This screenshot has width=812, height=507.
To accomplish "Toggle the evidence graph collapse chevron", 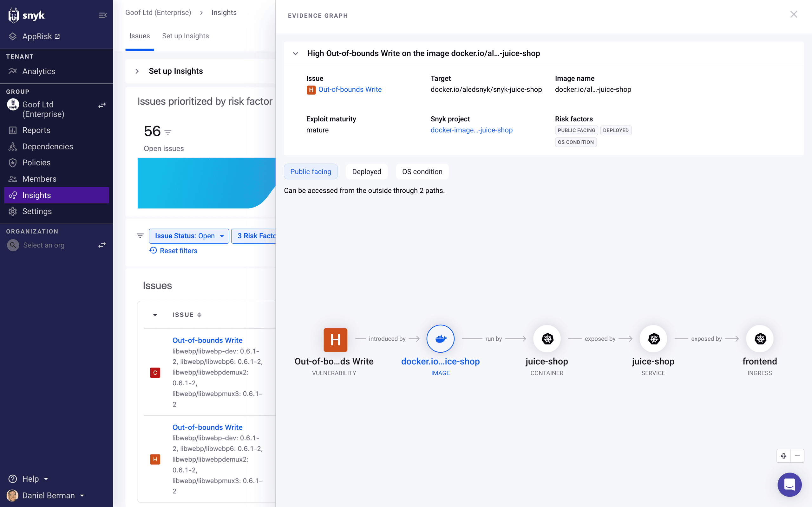I will pos(296,54).
